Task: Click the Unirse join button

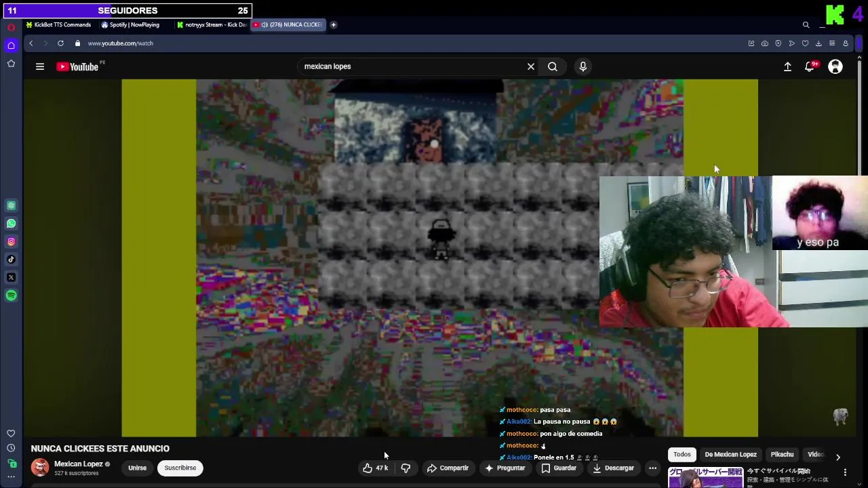Action: click(137, 468)
